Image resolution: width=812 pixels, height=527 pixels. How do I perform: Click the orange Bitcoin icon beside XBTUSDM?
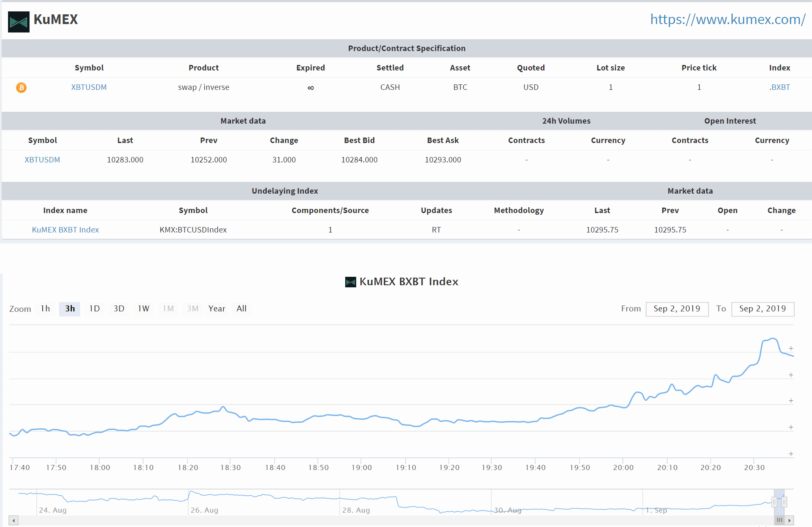pos(21,87)
